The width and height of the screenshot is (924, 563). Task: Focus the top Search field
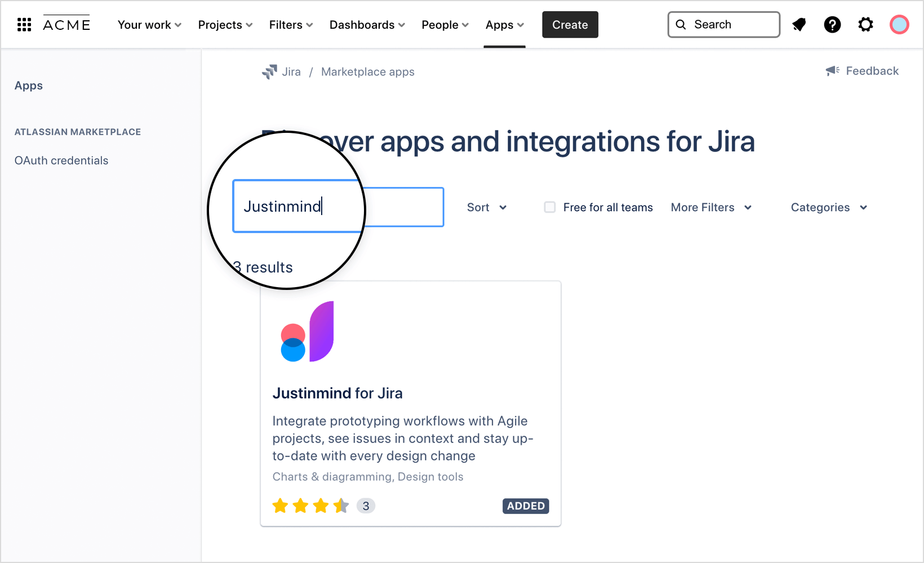click(724, 25)
